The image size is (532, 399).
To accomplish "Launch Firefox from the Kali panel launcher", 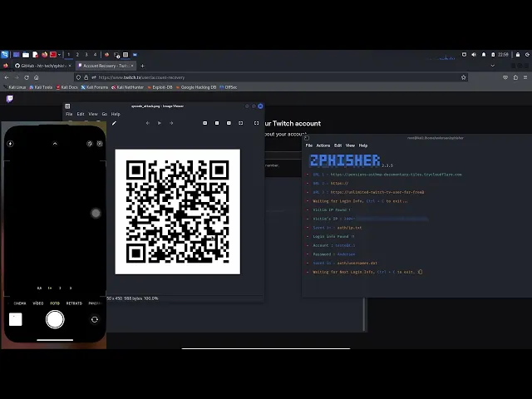I will click(44, 55).
